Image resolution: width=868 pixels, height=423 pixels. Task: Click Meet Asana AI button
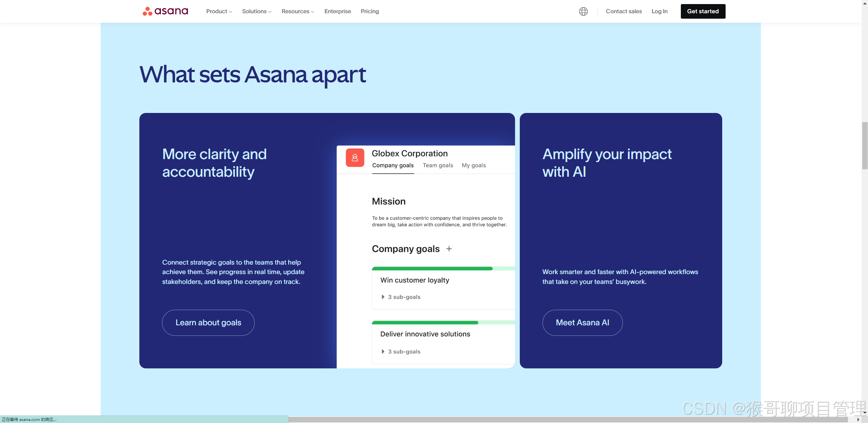[582, 323]
